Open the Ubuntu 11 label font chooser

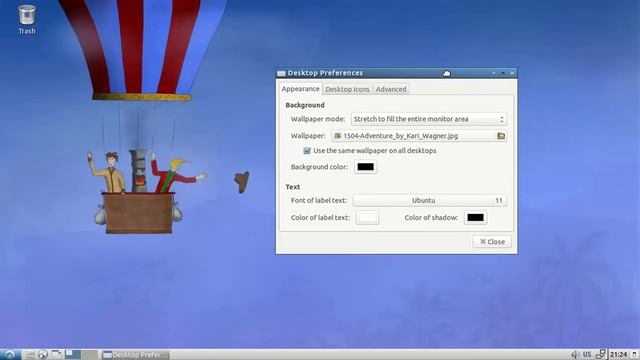(x=430, y=200)
